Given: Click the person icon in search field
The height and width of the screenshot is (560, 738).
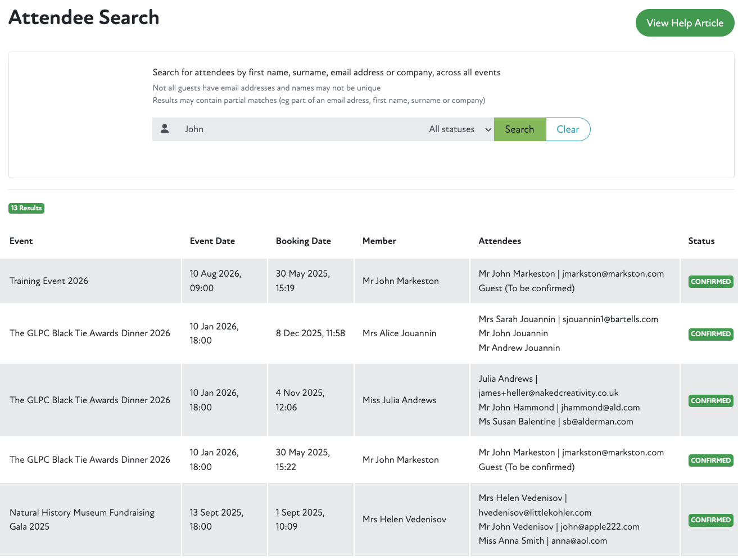Looking at the screenshot, I should click(165, 129).
